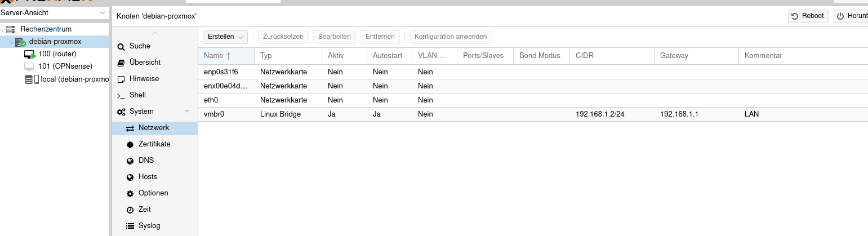Select VM 100 (router) in tree
Screen dimensions: 868x236
[57, 54]
